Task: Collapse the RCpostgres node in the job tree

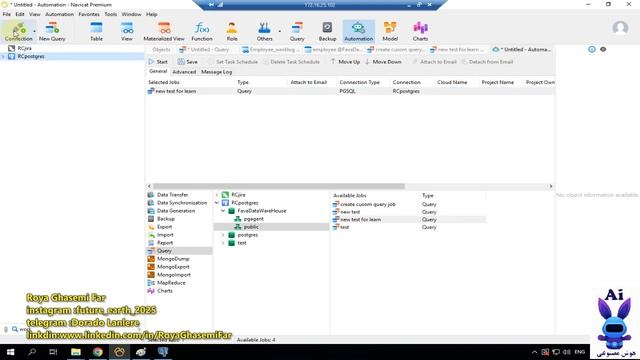Action: [217, 203]
